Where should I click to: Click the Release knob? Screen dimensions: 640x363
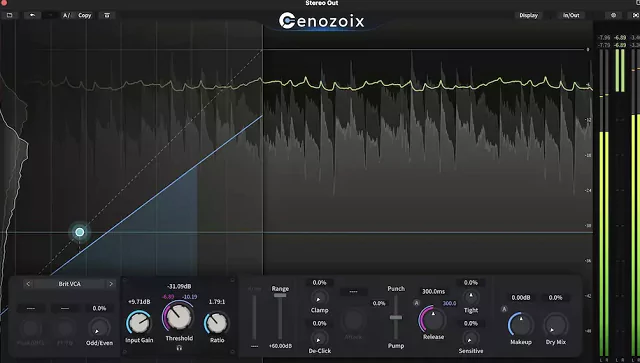[x=433, y=319]
